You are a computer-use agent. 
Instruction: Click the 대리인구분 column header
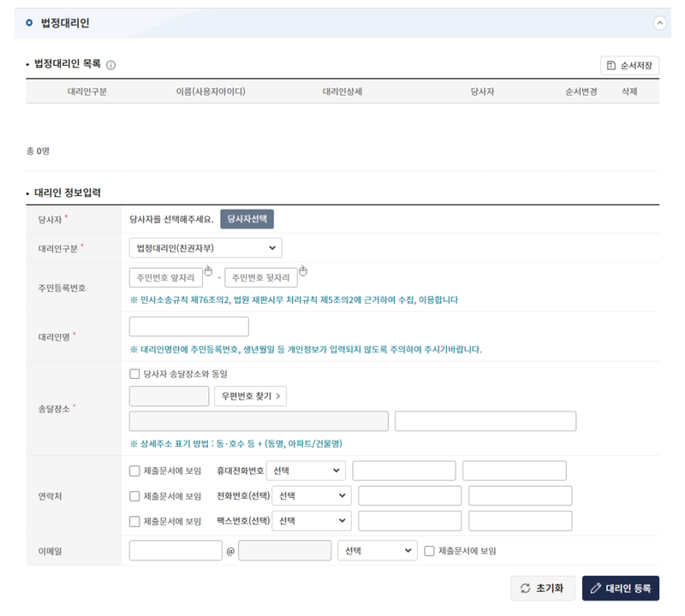(87, 92)
